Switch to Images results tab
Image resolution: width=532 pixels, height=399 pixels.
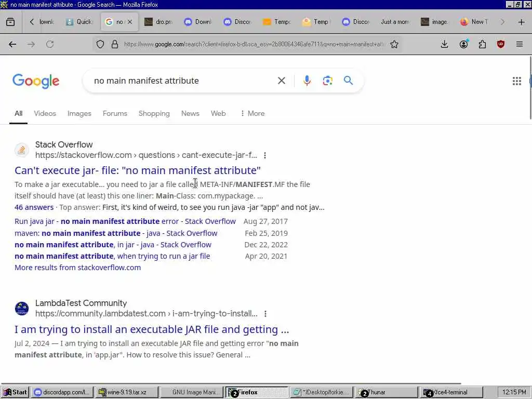pos(79,114)
